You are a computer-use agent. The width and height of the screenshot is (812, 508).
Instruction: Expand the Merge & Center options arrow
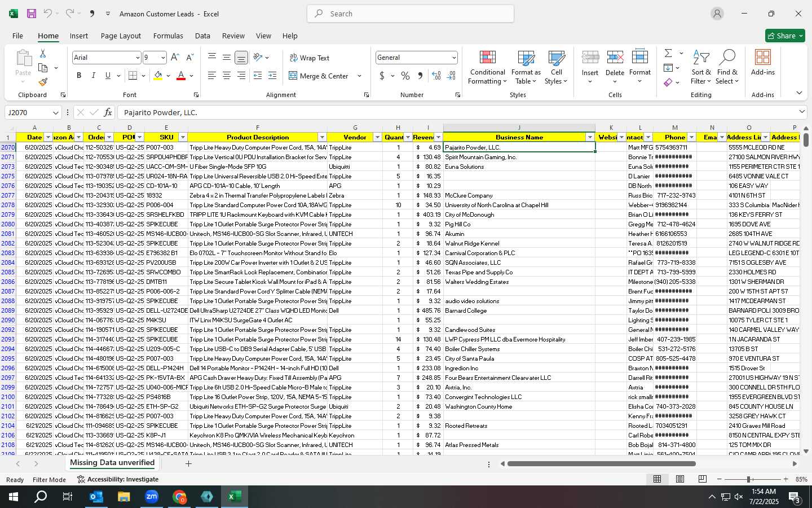point(359,76)
